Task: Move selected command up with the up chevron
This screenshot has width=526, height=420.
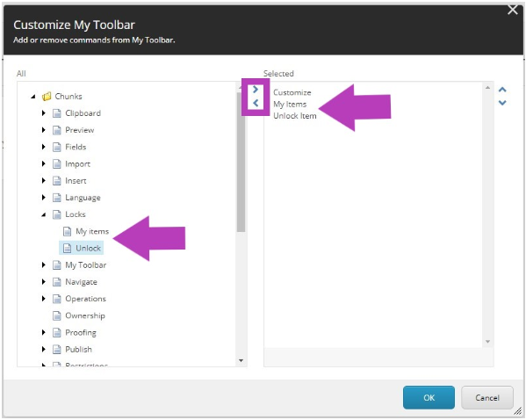Action: 502,90
